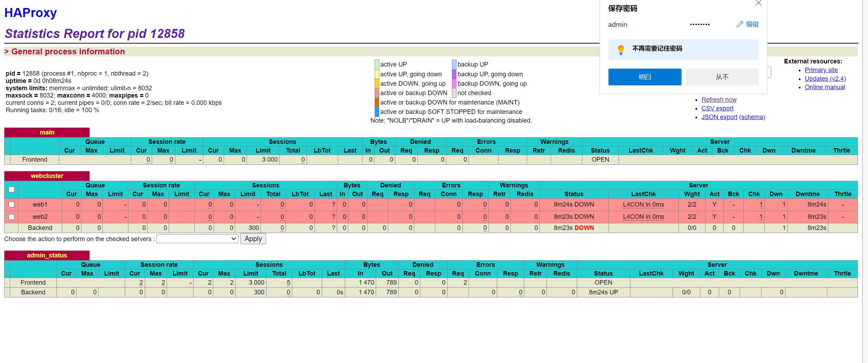The image size is (868, 363).
Task: Click the main proxy header
Action: click(47, 132)
